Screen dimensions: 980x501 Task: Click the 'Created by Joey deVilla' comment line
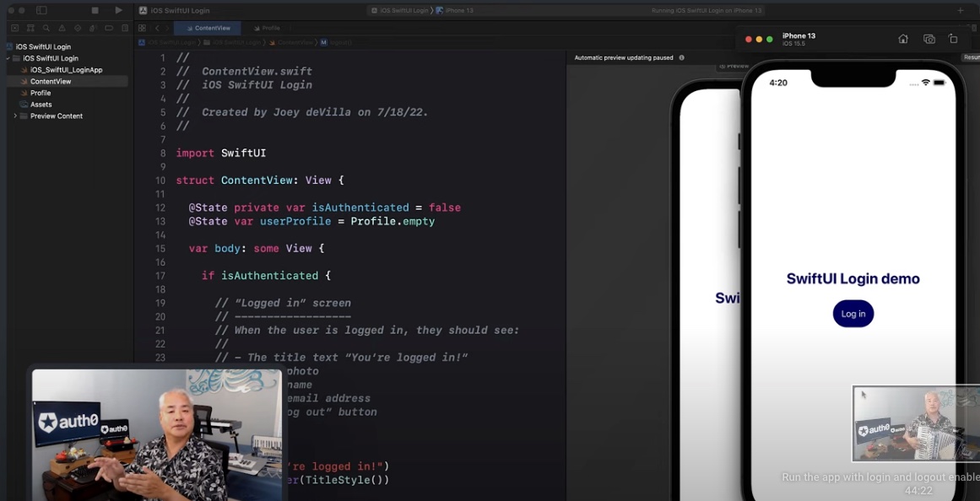coord(302,112)
